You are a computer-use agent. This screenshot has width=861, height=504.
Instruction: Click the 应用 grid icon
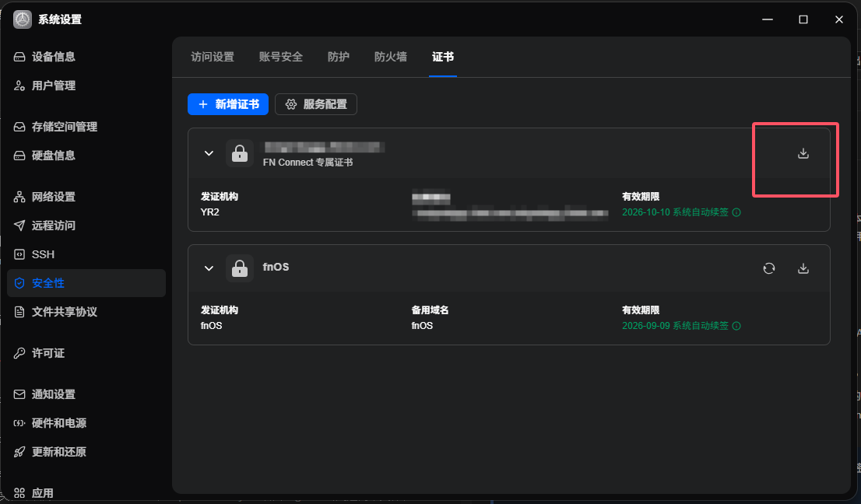click(19, 493)
